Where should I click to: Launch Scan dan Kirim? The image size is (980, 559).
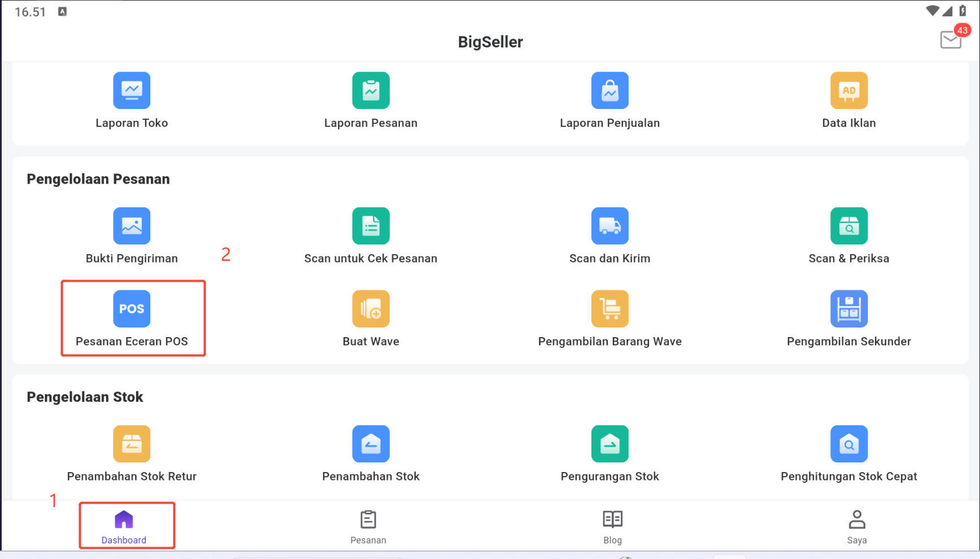(x=609, y=226)
